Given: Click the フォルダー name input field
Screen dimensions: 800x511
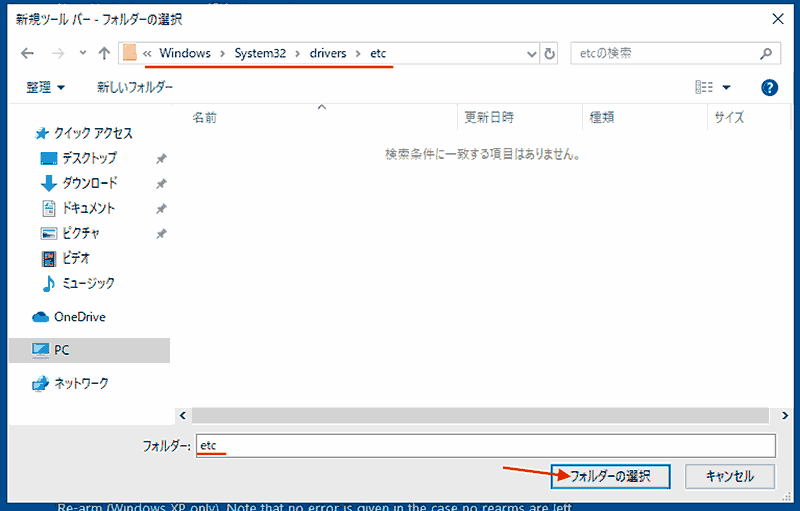Looking at the screenshot, I should point(486,446).
